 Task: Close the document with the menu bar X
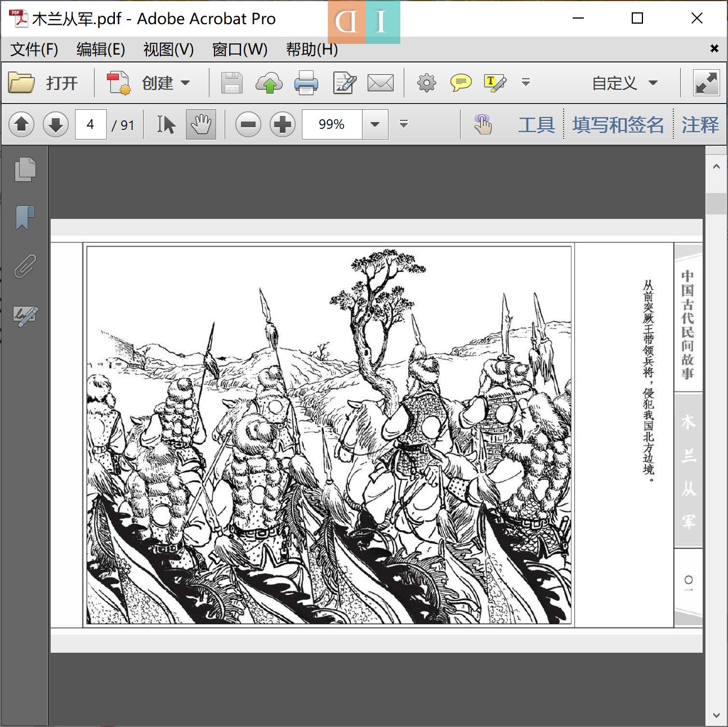click(714, 49)
